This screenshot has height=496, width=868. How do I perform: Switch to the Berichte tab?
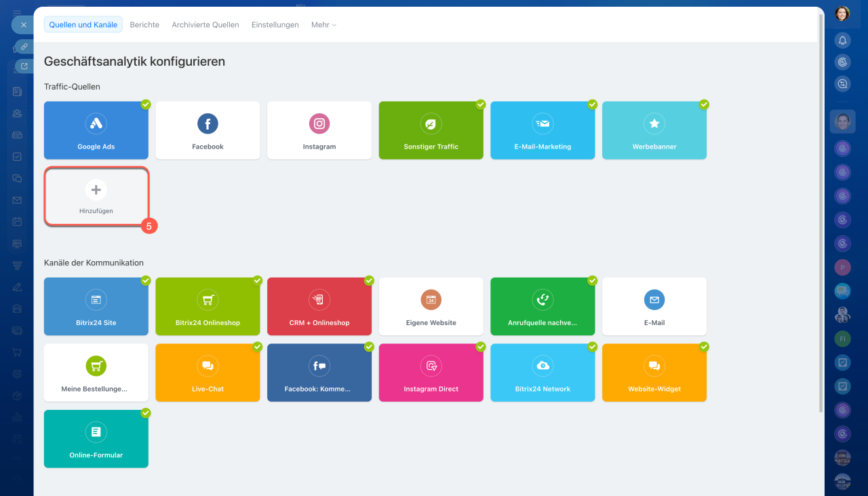[144, 25]
